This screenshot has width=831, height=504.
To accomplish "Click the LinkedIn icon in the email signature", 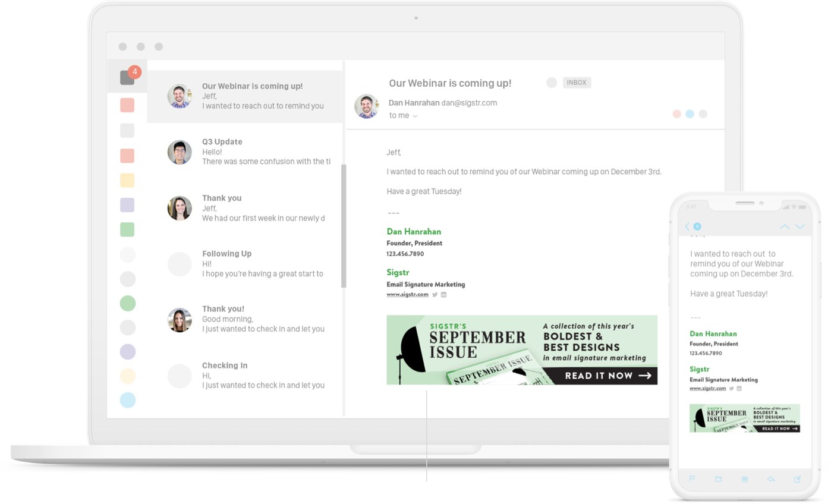I will [x=443, y=294].
